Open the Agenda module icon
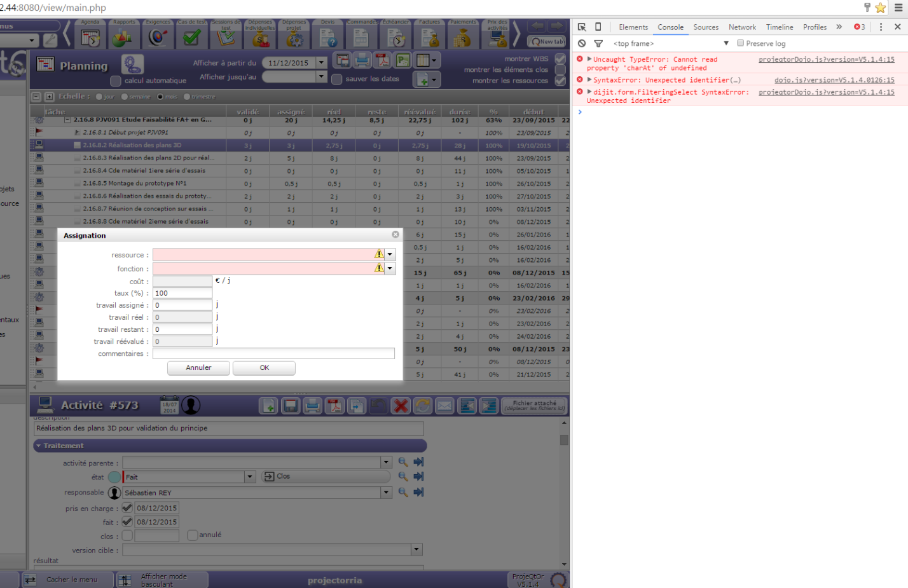 (x=90, y=34)
